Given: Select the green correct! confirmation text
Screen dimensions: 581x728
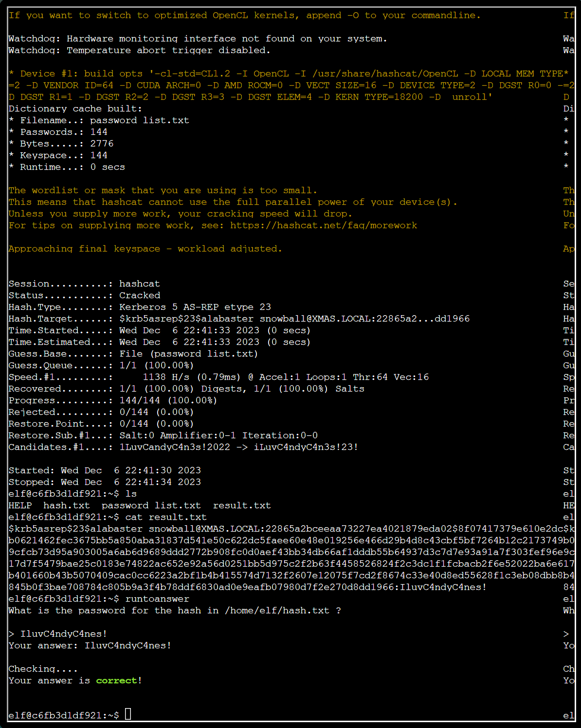Looking at the screenshot, I should point(116,680).
